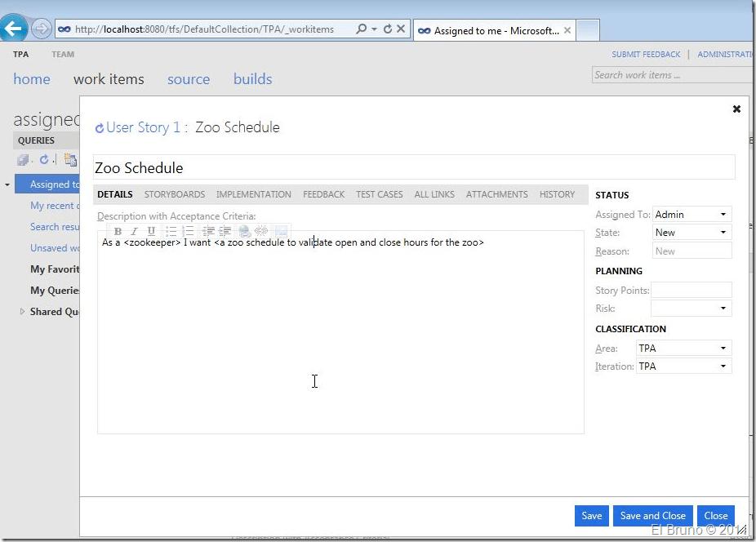Image resolution: width=756 pixels, height=542 pixels.
Task: Click the browser back arrow button
Action: click(x=14, y=29)
